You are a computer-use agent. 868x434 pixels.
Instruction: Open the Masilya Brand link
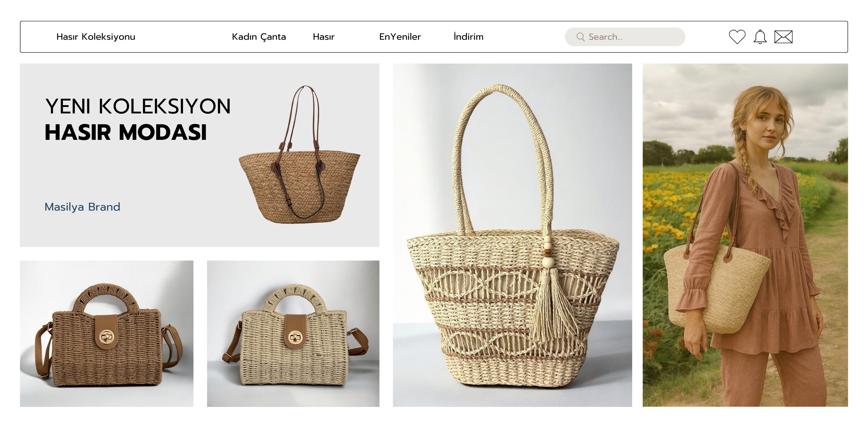pos(82,207)
